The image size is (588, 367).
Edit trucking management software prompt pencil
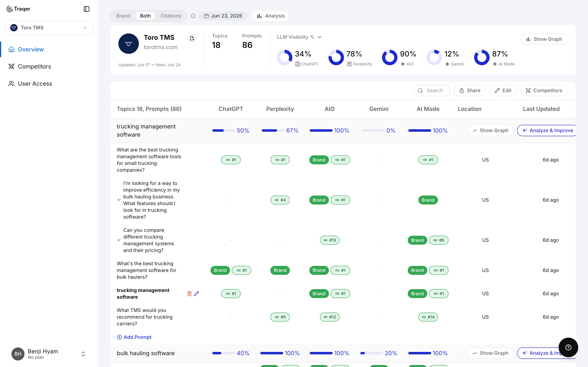(x=197, y=294)
